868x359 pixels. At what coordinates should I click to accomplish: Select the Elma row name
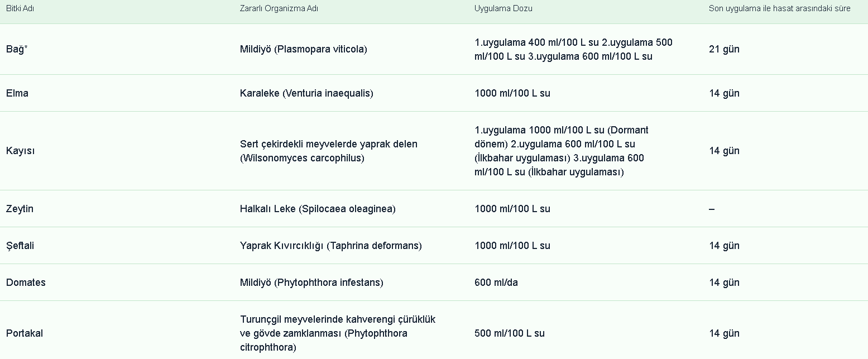[17, 93]
